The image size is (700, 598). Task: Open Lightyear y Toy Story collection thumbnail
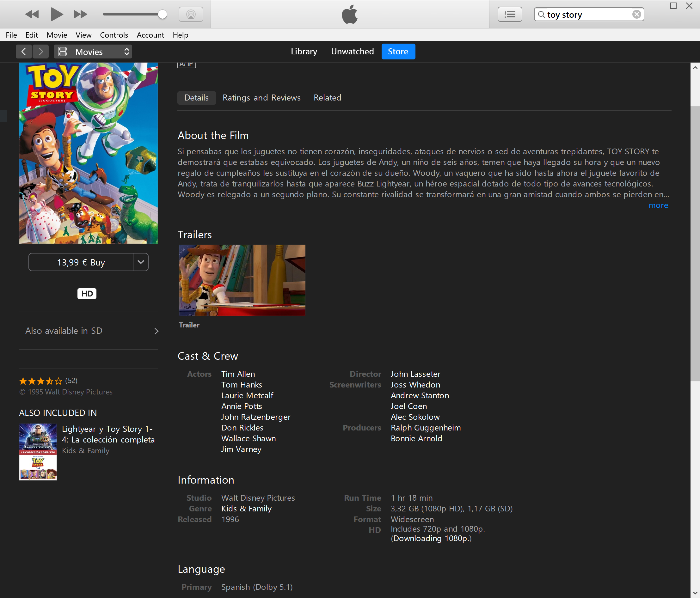[x=38, y=452]
